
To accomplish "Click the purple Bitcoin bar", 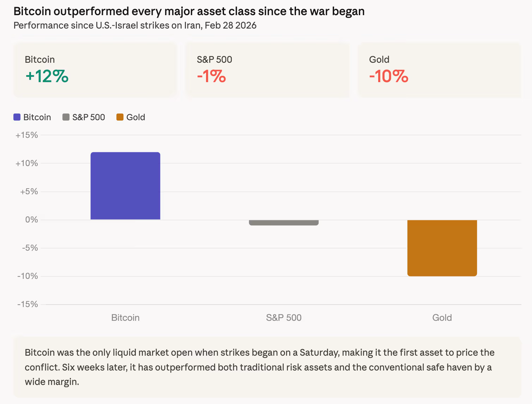I will [125, 186].
